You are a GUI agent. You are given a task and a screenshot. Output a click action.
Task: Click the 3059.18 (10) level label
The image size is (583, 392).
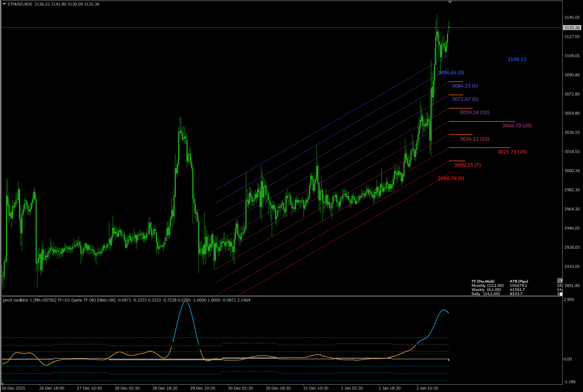click(474, 112)
